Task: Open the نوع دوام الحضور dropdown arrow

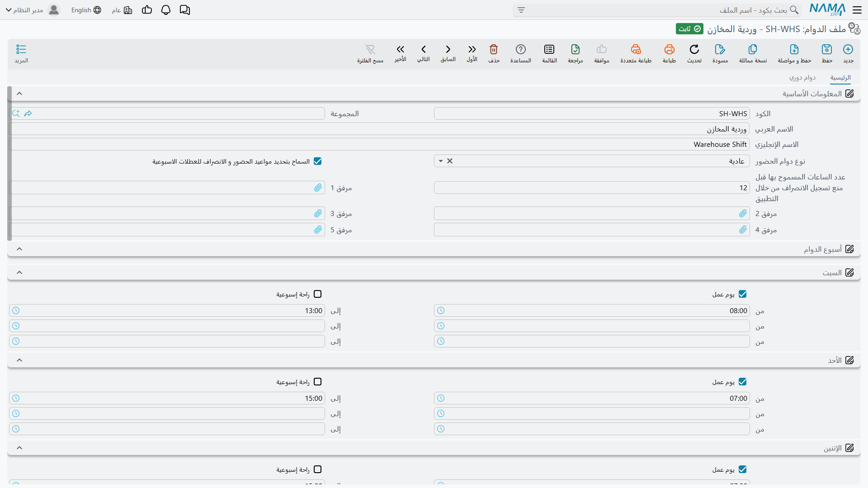Action: (x=441, y=161)
